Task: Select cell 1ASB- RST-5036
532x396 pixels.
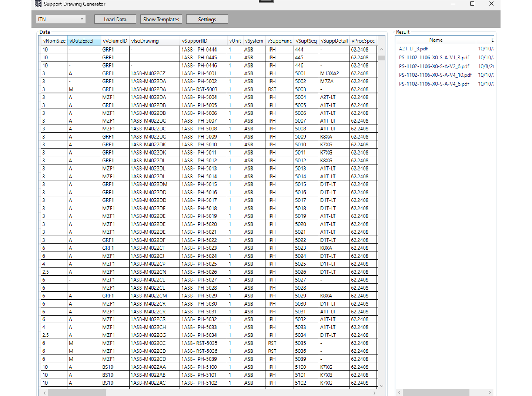Action: 204,351
